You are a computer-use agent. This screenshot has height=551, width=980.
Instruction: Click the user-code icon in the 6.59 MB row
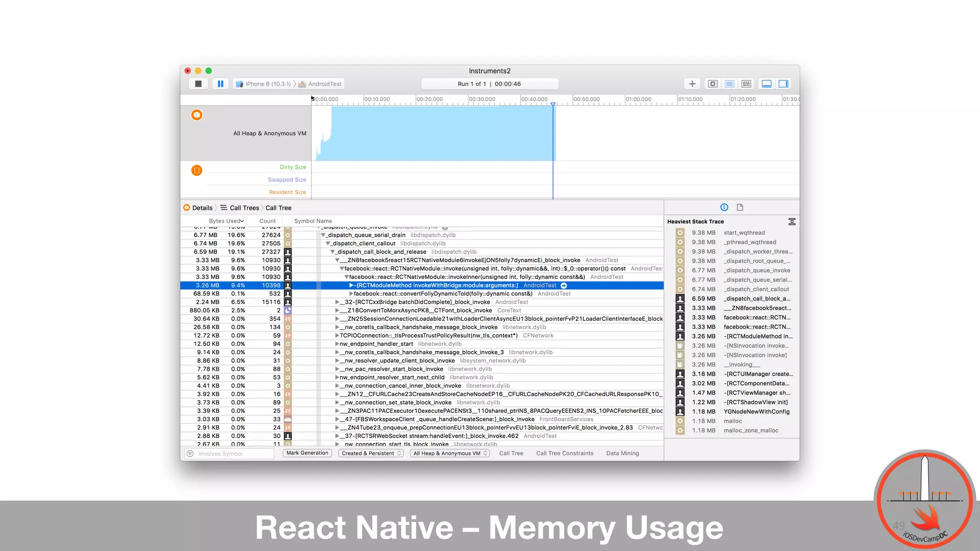[288, 252]
